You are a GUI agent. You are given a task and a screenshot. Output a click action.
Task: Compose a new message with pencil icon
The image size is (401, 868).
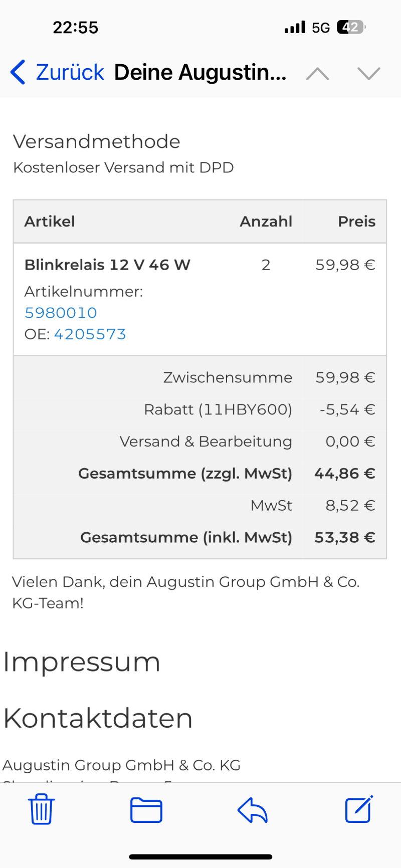pos(359,809)
